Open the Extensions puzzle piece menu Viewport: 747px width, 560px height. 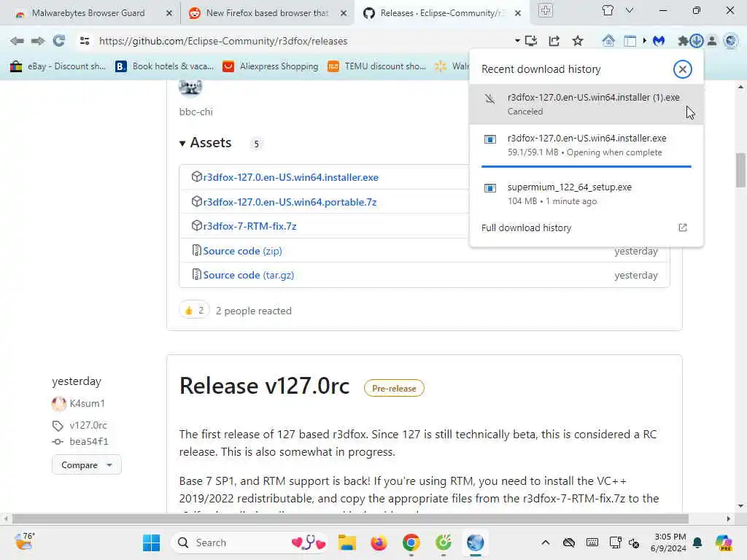coord(683,41)
